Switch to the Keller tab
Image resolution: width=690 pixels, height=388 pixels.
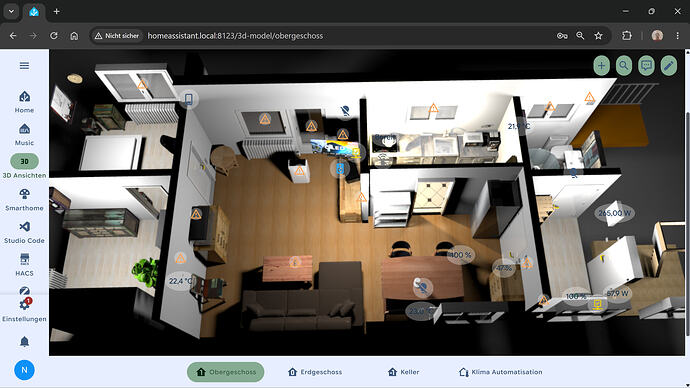pos(404,372)
